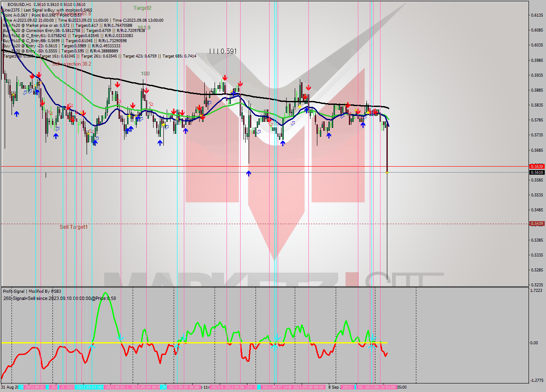
Task: Click the yellow zero line in indicator panel
Action: (194, 343)
